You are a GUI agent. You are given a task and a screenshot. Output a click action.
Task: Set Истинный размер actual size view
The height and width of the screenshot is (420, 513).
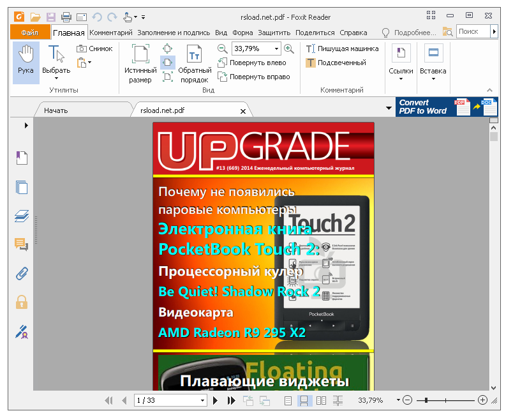click(x=140, y=63)
